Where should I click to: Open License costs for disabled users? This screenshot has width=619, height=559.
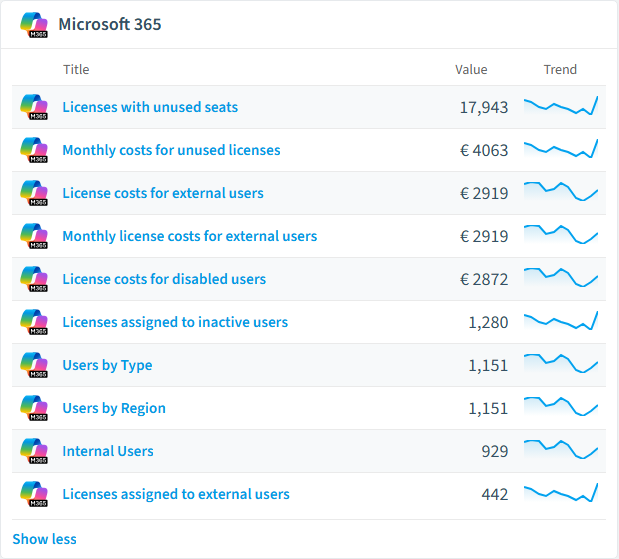pos(164,279)
